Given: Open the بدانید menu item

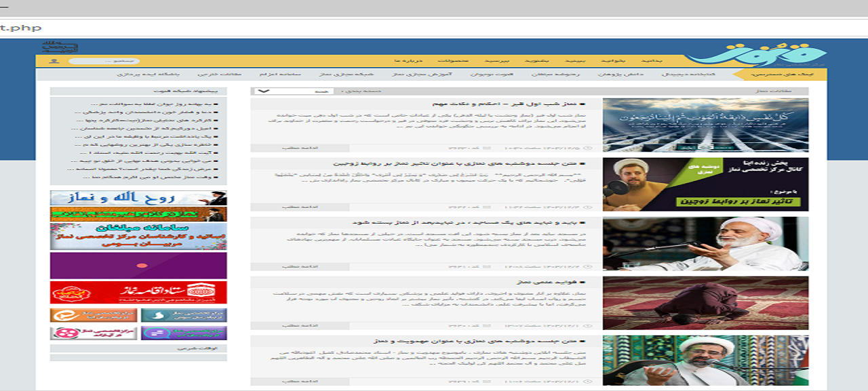Looking at the screenshot, I should coord(651,61).
